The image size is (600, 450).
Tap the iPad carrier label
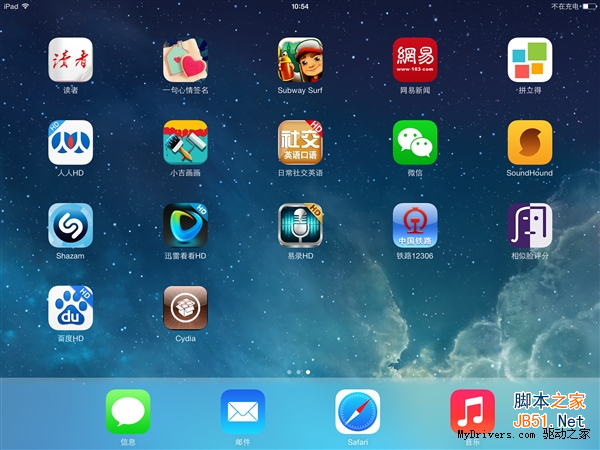pos(11,7)
